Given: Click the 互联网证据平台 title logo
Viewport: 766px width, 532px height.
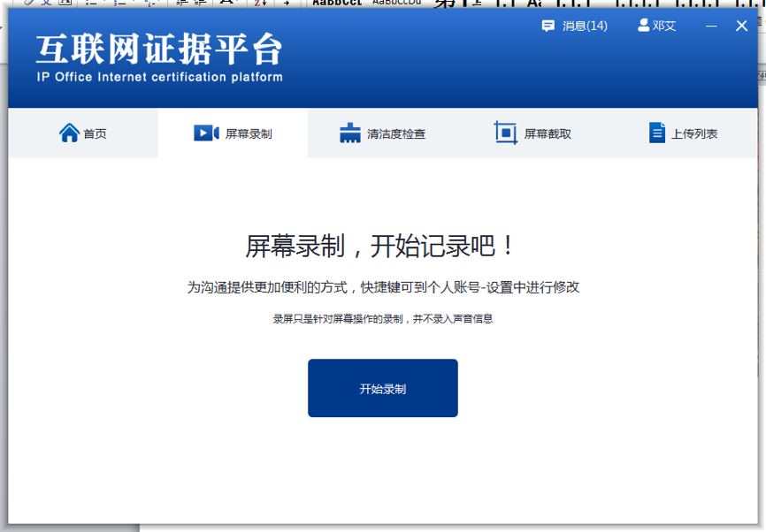Looking at the screenshot, I should coord(159,49).
